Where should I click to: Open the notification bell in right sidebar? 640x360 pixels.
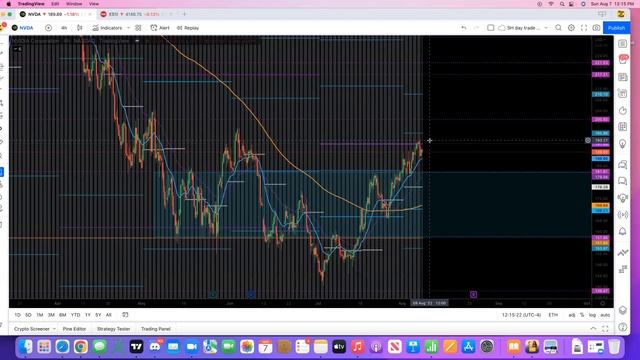(x=622, y=231)
